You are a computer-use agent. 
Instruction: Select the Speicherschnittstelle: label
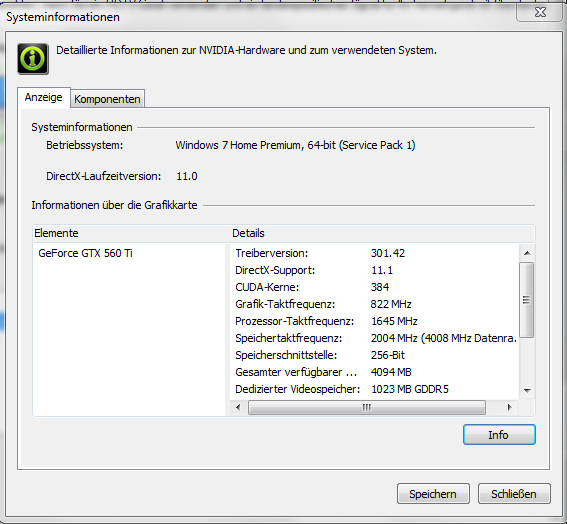coord(286,355)
